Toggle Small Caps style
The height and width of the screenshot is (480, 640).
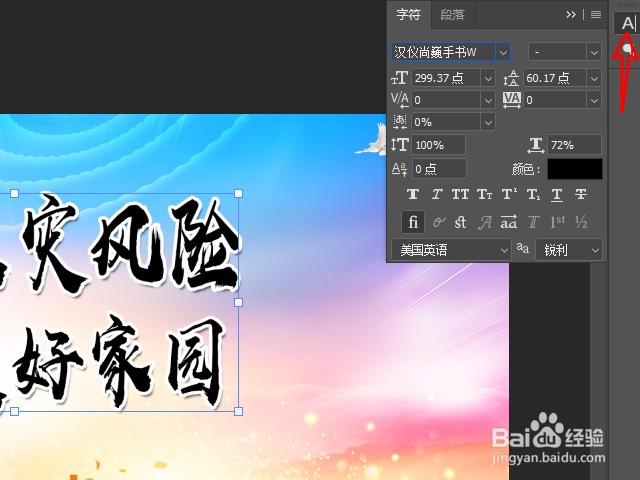(x=484, y=194)
